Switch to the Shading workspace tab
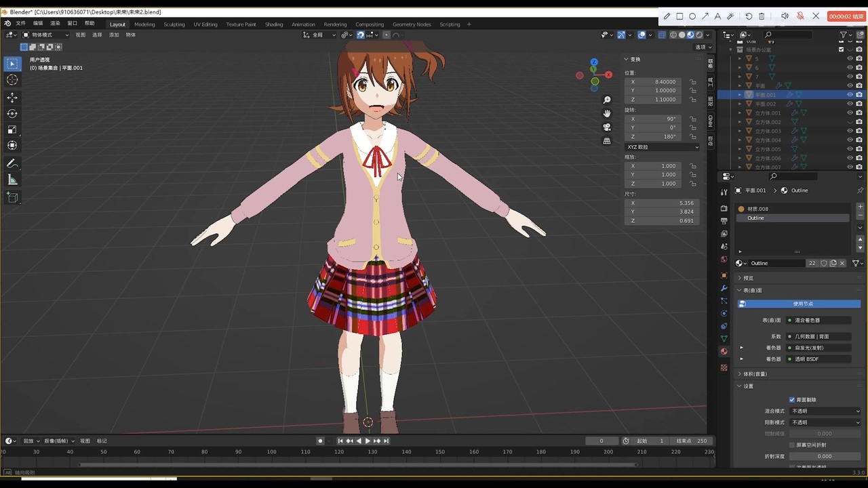Image resolution: width=868 pixels, height=488 pixels. (x=274, y=24)
